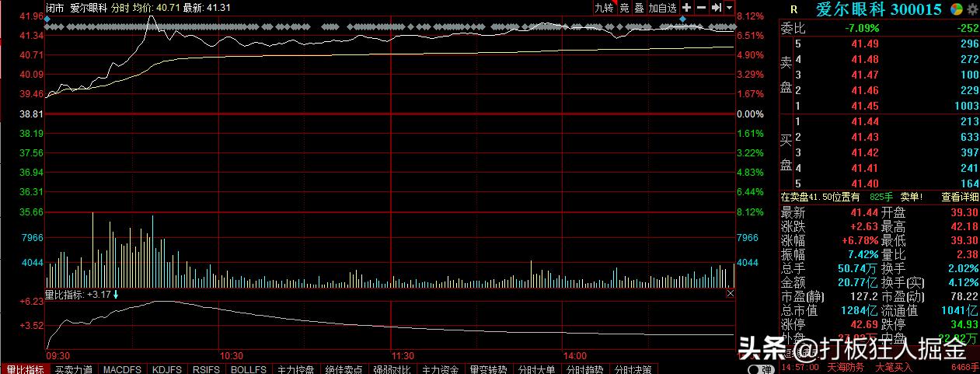980x374 pixels.
Task: Click the 分时 label in chart header
Action: 120,8
